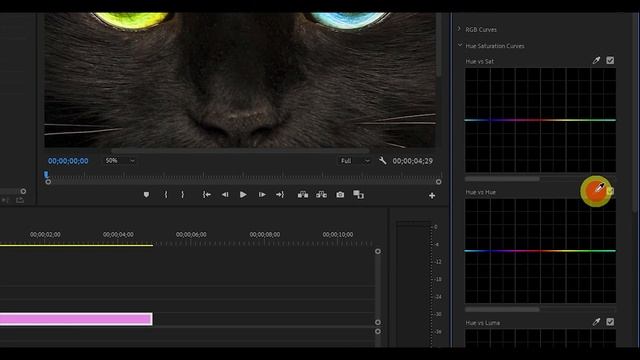640x360 pixels.
Task: Open the monitor Settings wrench
Action: (x=382, y=160)
